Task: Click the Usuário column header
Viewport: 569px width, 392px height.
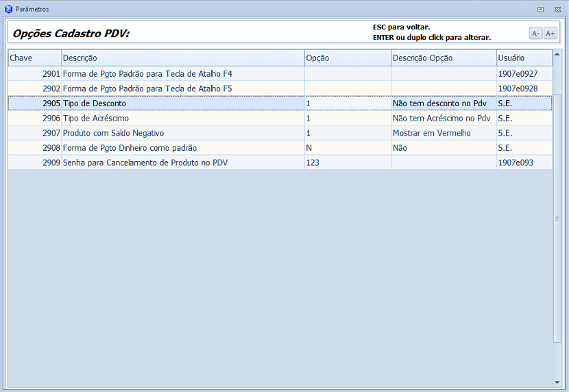Action: pos(524,58)
